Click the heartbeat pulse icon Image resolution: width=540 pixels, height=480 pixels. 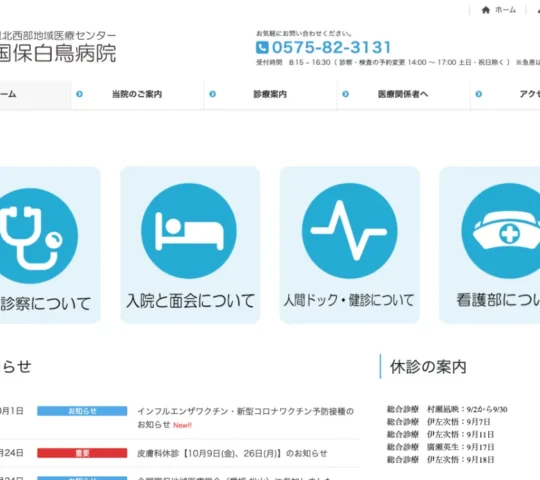350,231
